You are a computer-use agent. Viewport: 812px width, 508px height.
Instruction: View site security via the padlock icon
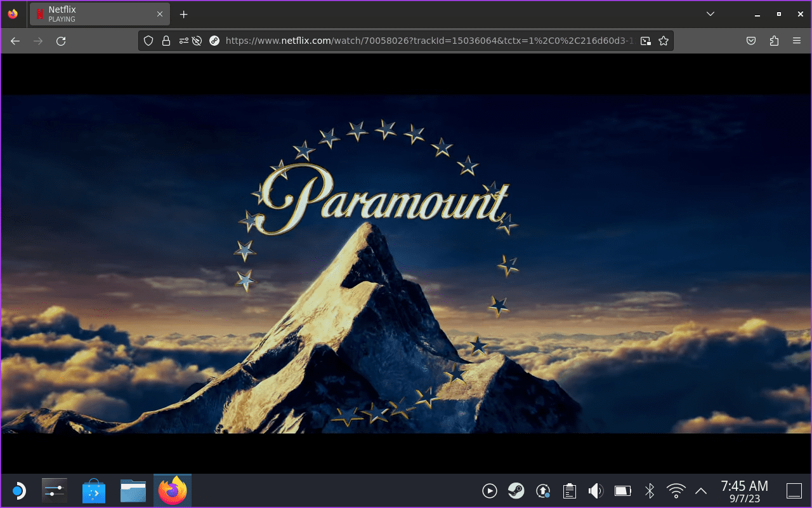pyautogui.click(x=166, y=41)
